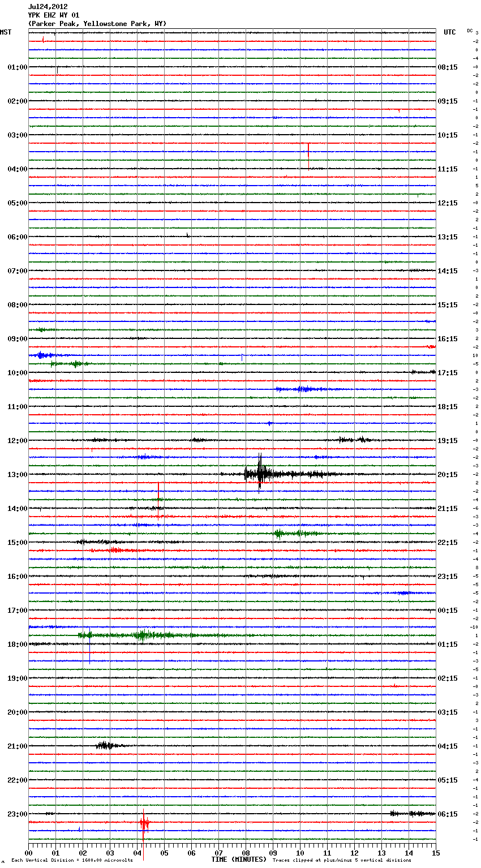Screen dimensions: 481x868
Task: Select the 06:00 MST time label
Action: click(17, 237)
